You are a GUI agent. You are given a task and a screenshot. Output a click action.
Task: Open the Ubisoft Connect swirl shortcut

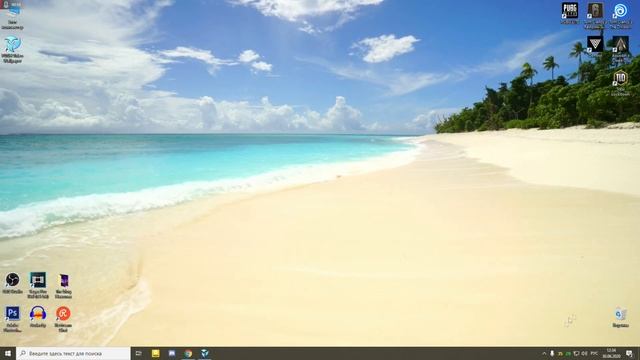pyautogui.click(x=620, y=15)
